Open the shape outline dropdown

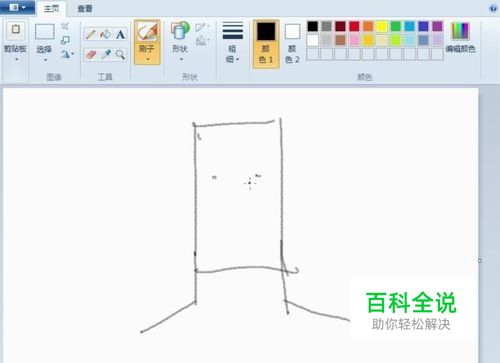point(202,27)
